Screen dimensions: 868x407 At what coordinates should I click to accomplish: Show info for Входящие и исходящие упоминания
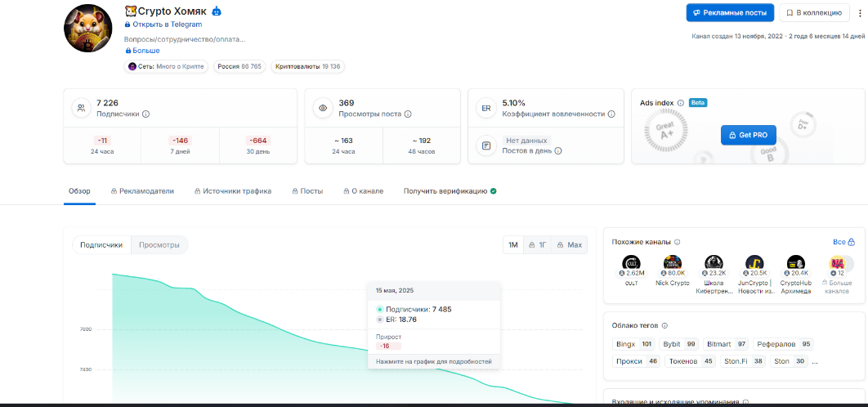click(745, 403)
